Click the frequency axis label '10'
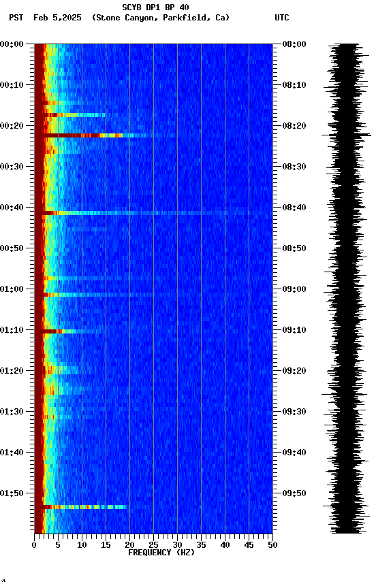 point(82,545)
